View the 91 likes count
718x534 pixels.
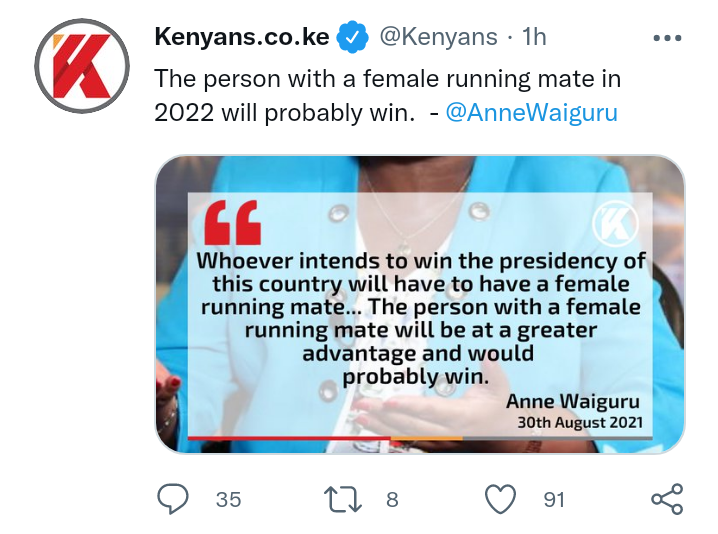[554, 499]
